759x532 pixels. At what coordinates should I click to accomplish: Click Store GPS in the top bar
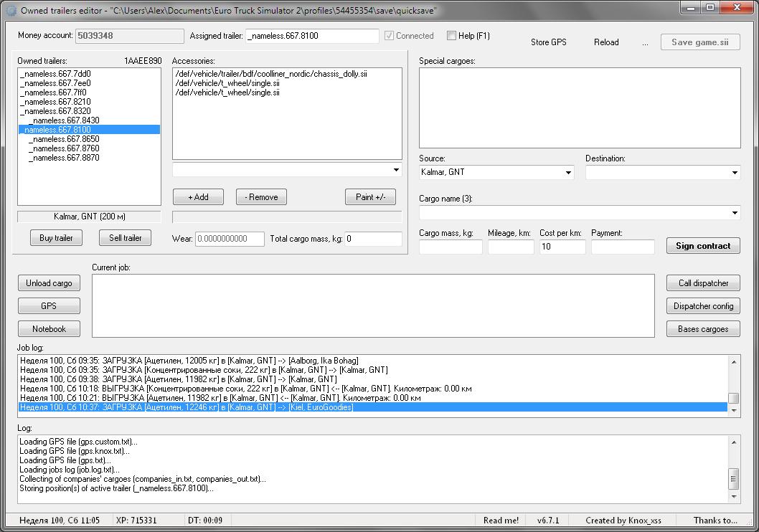[548, 42]
